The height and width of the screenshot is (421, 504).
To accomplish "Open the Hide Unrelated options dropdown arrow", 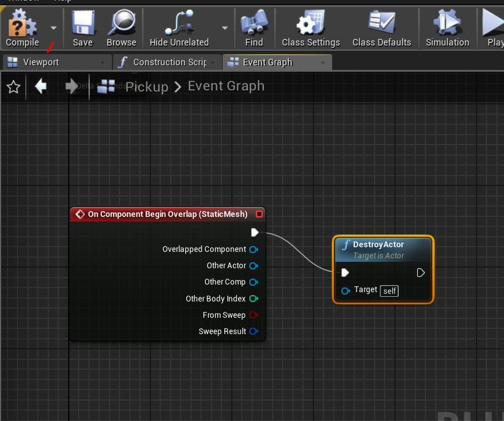I will coord(225,28).
